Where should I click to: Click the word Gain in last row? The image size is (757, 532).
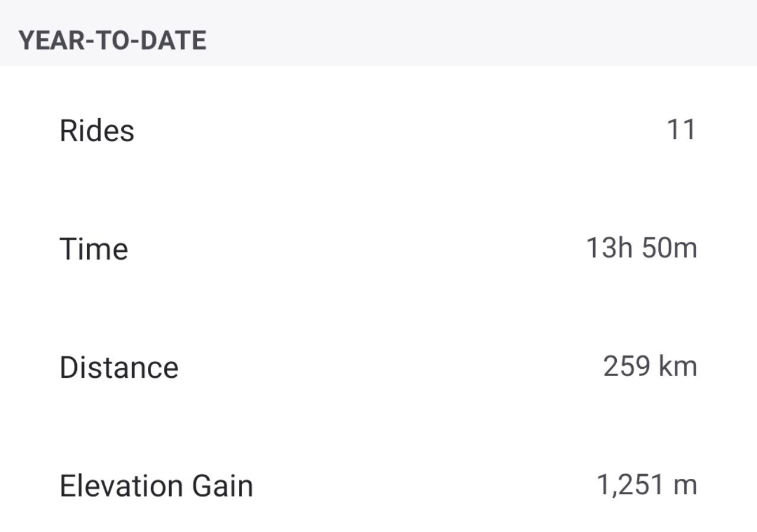(x=222, y=486)
